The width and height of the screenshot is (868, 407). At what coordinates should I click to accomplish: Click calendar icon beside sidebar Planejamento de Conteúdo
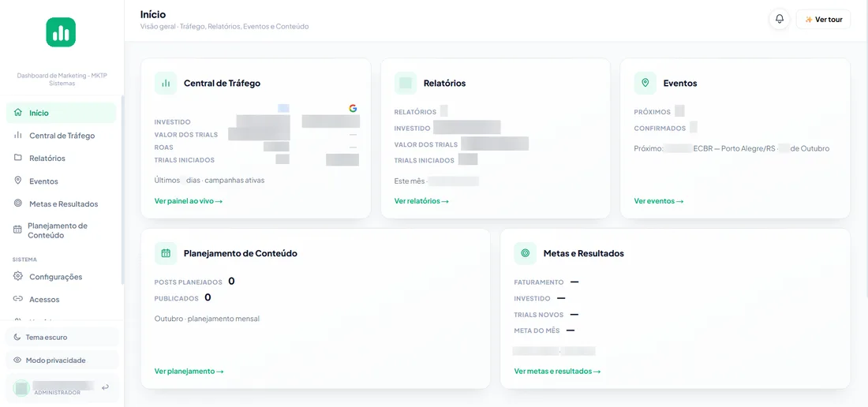(x=17, y=229)
